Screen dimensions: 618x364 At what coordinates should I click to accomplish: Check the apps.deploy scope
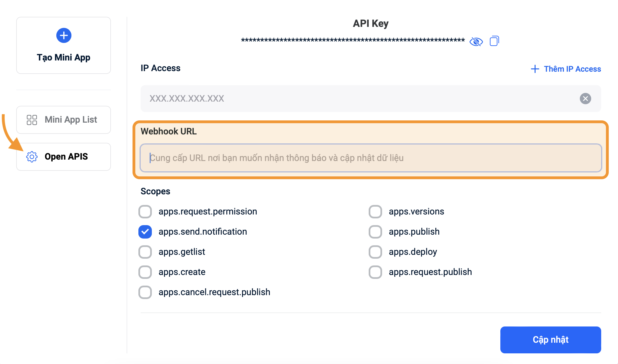click(375, 252)
